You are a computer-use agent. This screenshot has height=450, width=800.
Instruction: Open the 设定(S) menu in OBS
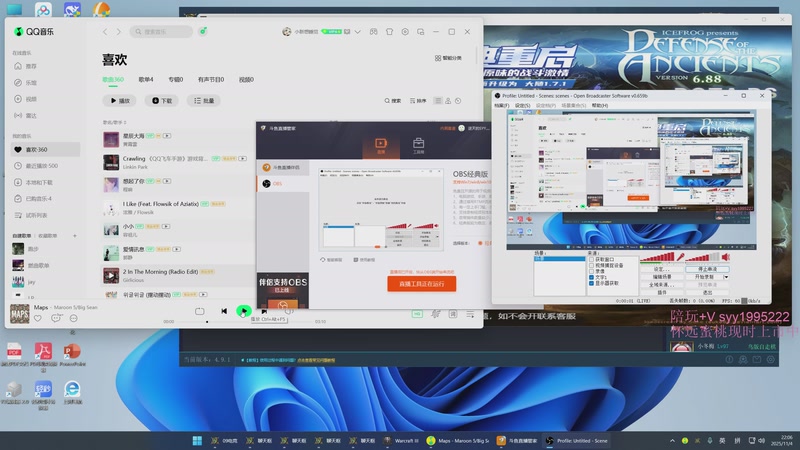pos(522,106)
